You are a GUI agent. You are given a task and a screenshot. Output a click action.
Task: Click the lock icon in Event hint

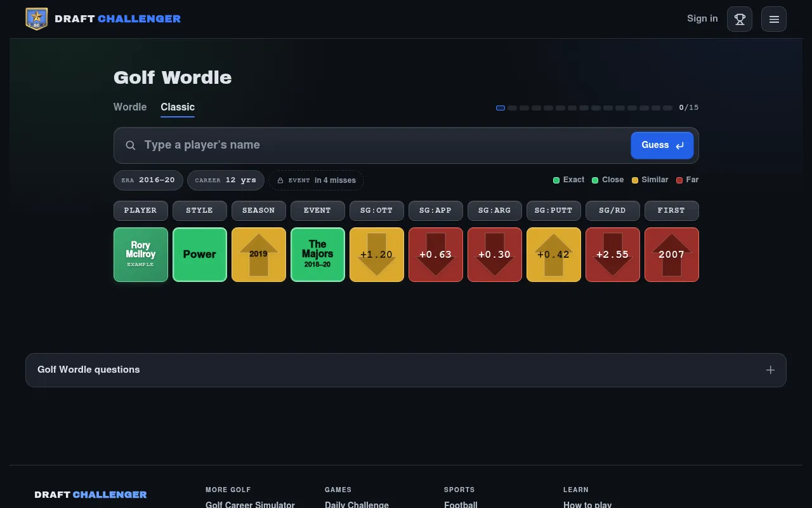pos(280,180)
